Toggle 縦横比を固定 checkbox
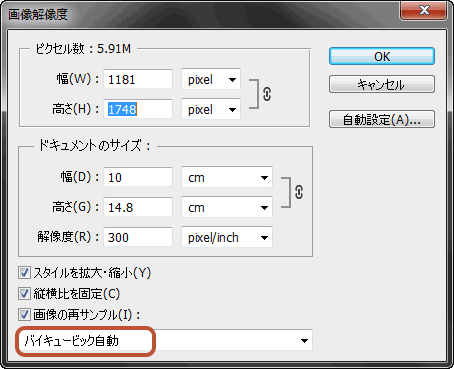 (24, 294)
